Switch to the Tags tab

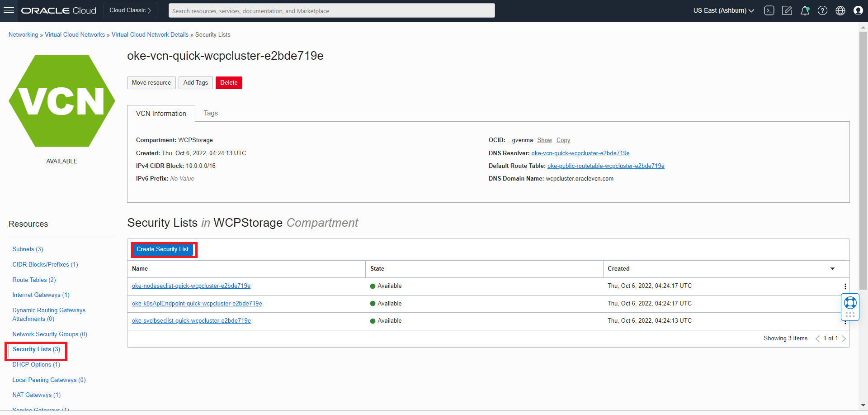coord(211,113)
